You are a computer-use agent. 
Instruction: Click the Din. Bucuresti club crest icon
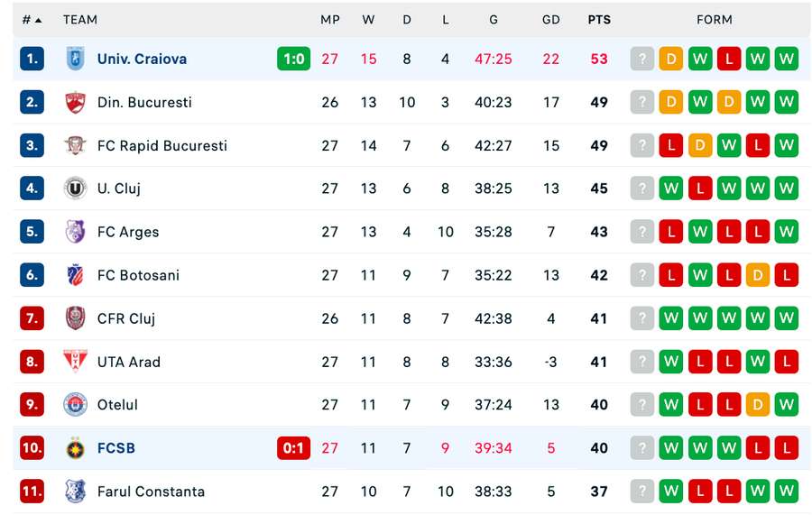tap(75, 102)
